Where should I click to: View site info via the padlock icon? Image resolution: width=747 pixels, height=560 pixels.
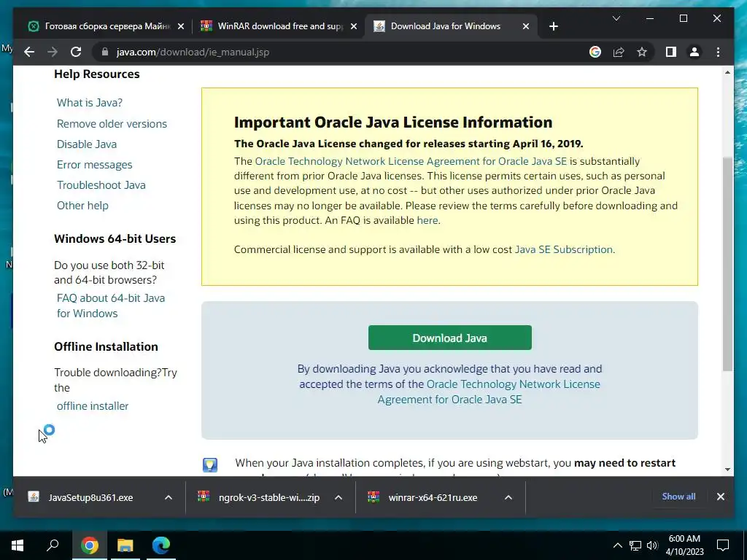105,52
